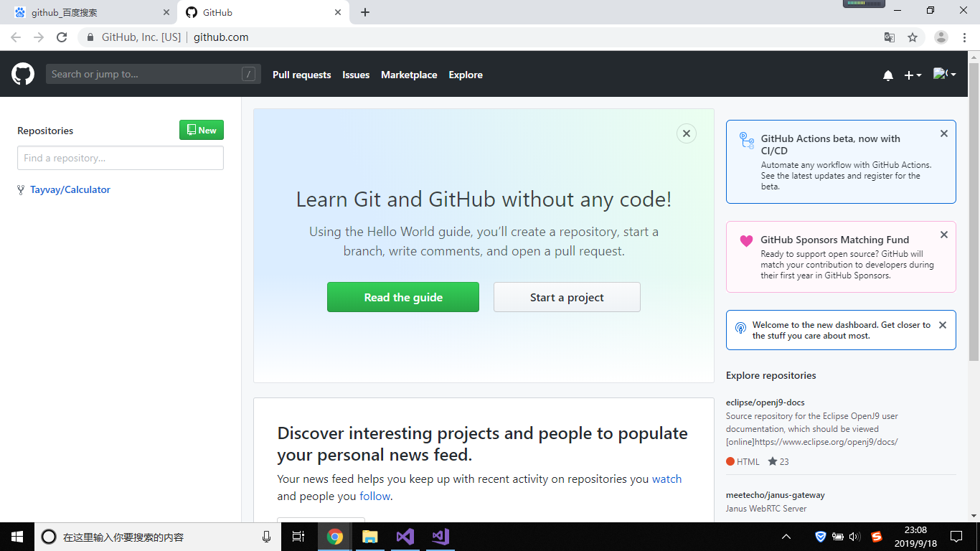
Task: Click Start a project button
Action: click(567, 297)
